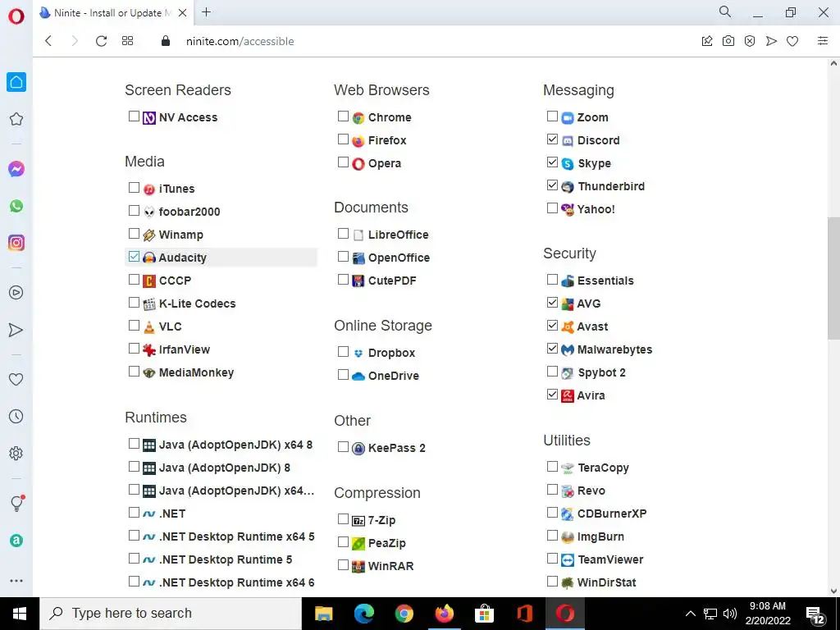Click the ad blocker shield icon
Image resolution: width=840 pixels, height=630 pixels.
tap(750, 41)
